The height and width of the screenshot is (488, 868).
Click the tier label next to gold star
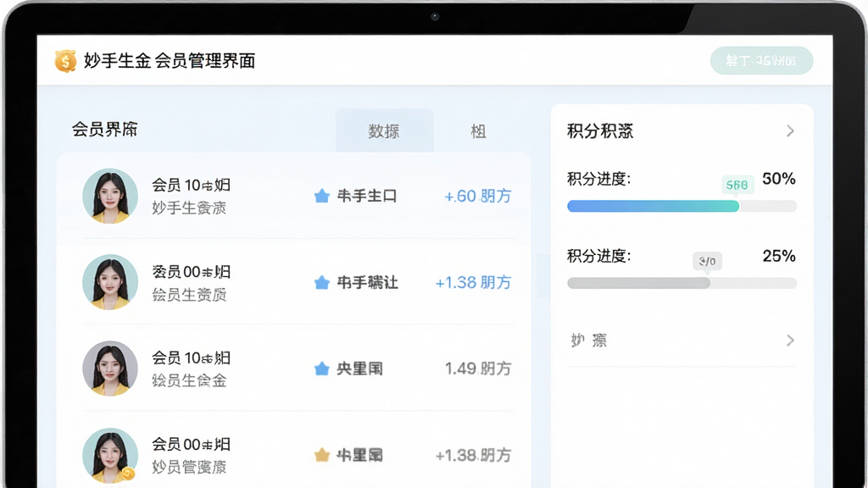pyautogui.click(x=359, y=455)
